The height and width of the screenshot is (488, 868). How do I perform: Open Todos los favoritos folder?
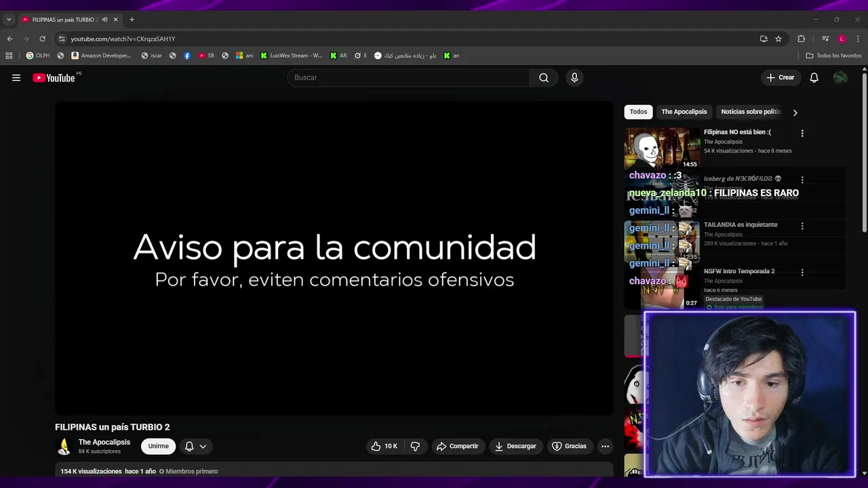coord(833,56)
